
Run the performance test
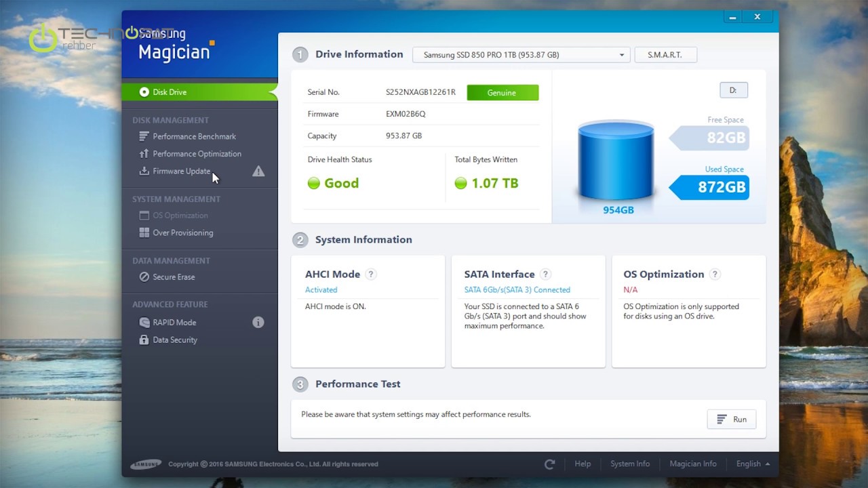pos(732,420)
